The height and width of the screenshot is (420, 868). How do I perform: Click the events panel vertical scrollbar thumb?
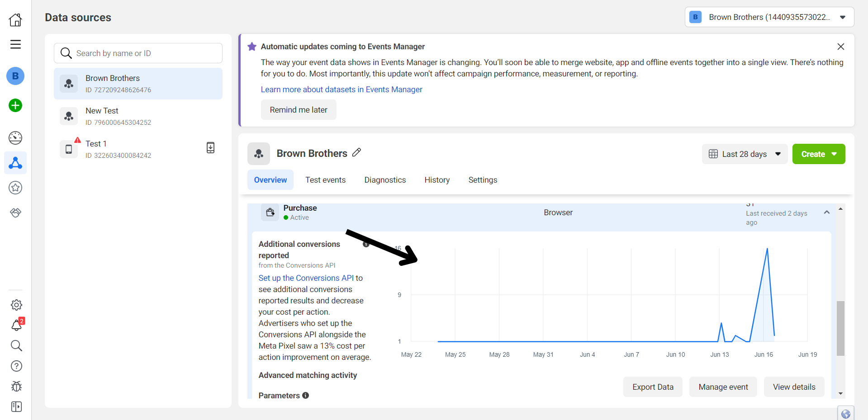(x=840, y=328)
